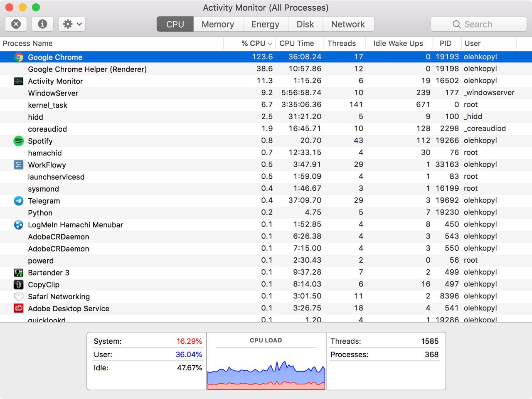Image resolution: width=532 pixels, height=399 pixels.
Task: Select the coreaudiod process
Action: pyautogui.click(x=266, y=129)
